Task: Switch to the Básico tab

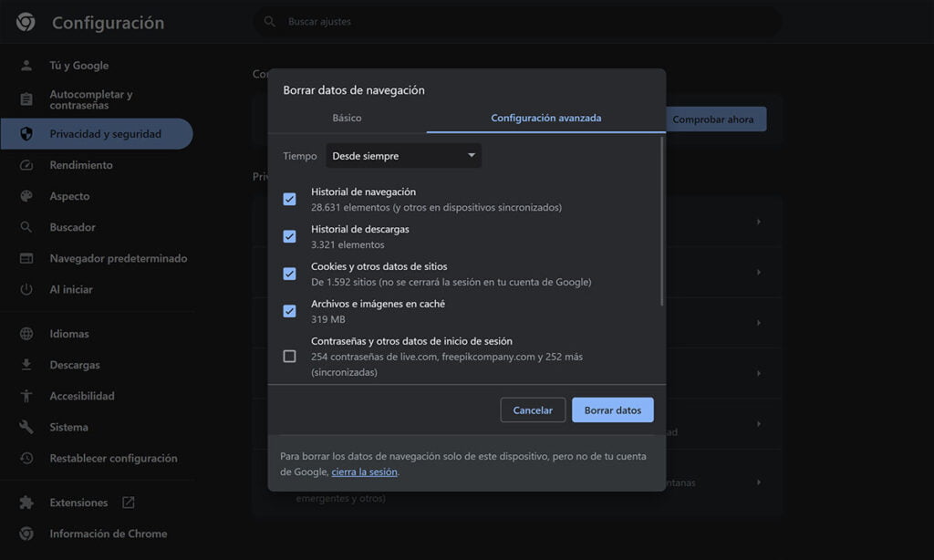Action: tap(347, 118)
